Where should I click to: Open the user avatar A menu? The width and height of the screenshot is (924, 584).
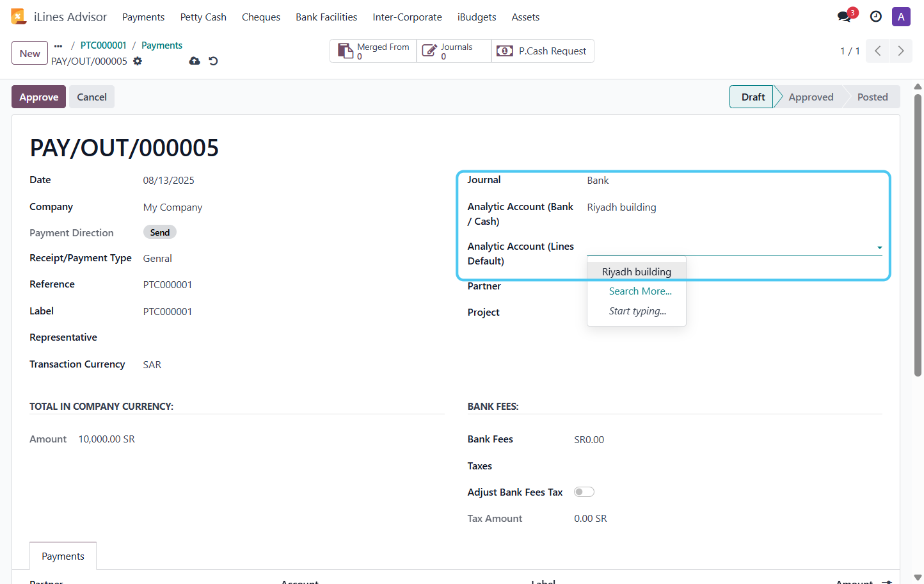click(x=901, y=17)
